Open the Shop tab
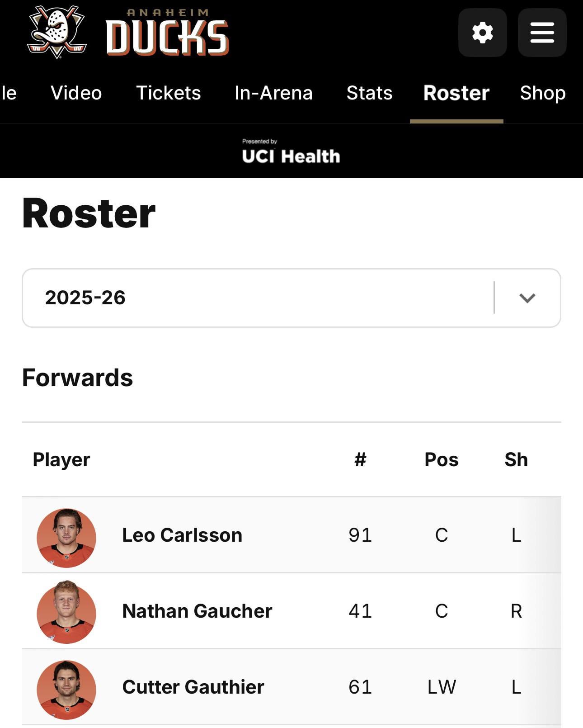 (542, 93)
